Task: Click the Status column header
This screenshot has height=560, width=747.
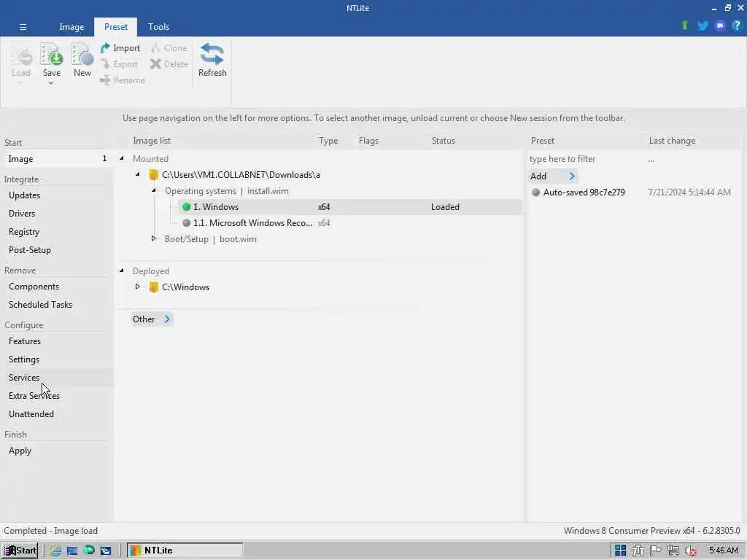Action: point(444,141)
